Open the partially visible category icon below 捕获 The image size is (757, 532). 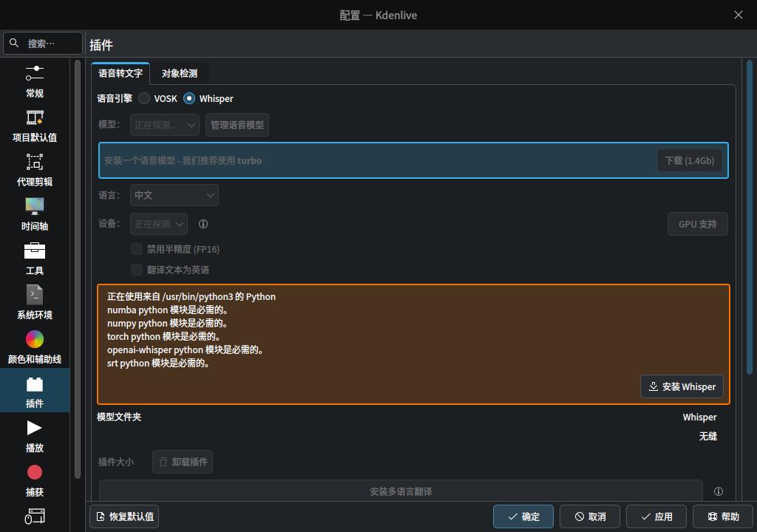35,516
